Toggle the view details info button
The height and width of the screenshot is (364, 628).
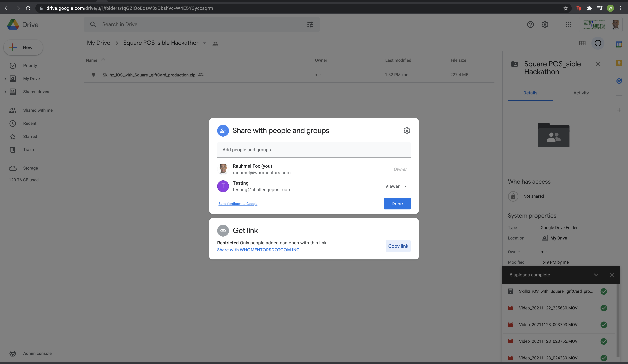[x=598, y=43]
